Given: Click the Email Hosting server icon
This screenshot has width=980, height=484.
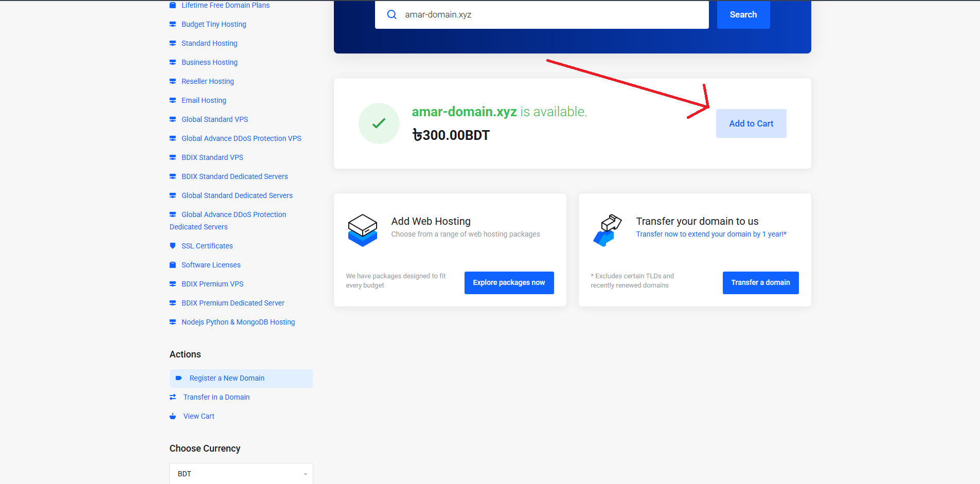Looking at the screenshot, I should [173, 100].
